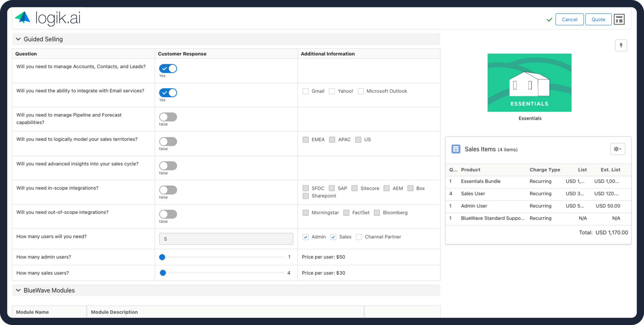Enable the advanced insights toggle

tap(168, 166)
